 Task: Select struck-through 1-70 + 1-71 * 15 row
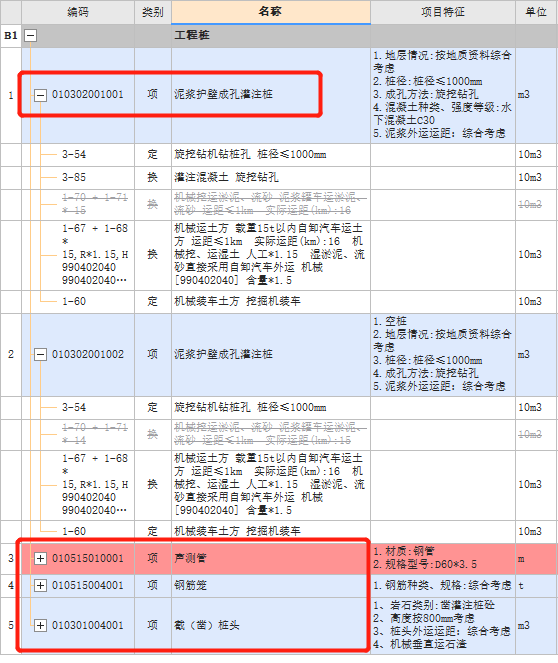95,204
